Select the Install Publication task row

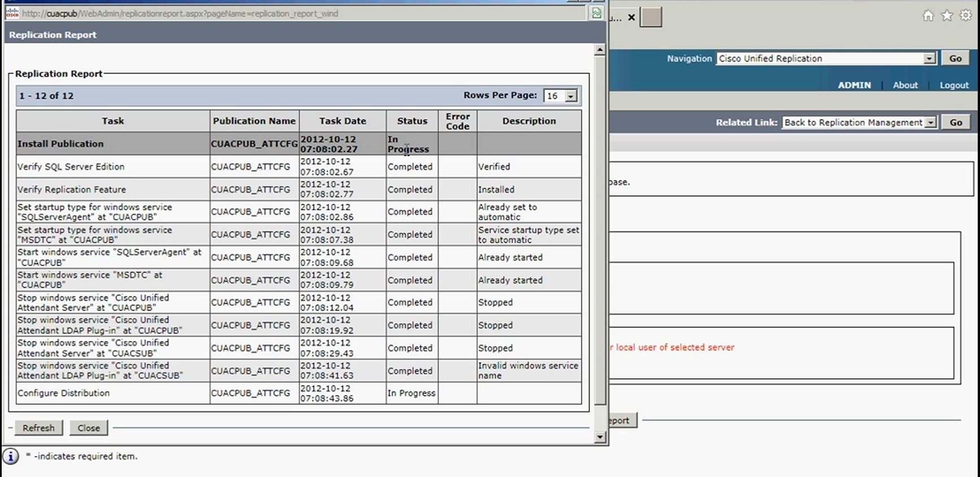coord(299,144)
